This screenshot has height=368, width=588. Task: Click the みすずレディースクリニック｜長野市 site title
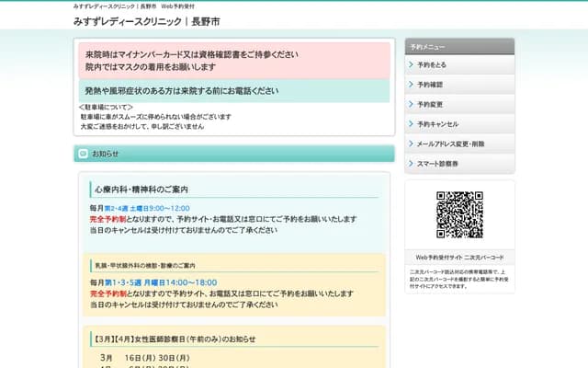point(147,22)
